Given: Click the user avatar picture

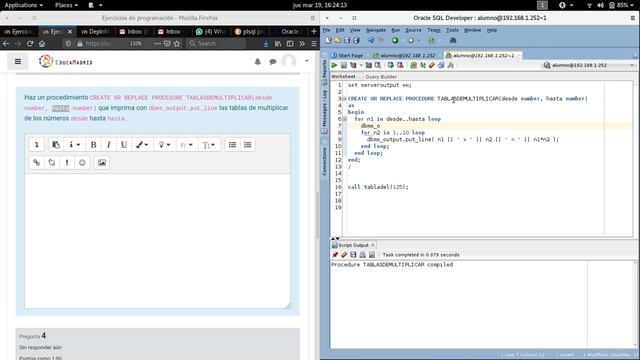Looking at the screenshot, I should [289, 61].
